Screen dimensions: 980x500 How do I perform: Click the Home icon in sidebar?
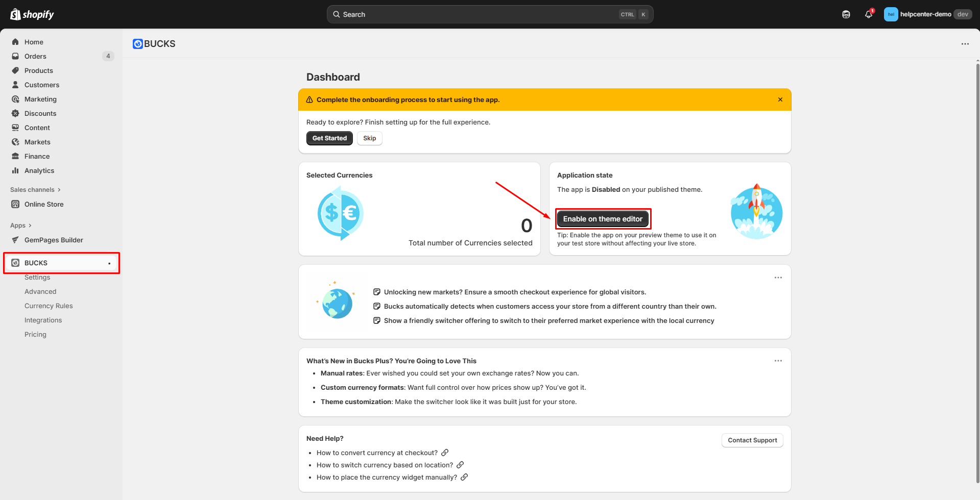pos(15,42)
